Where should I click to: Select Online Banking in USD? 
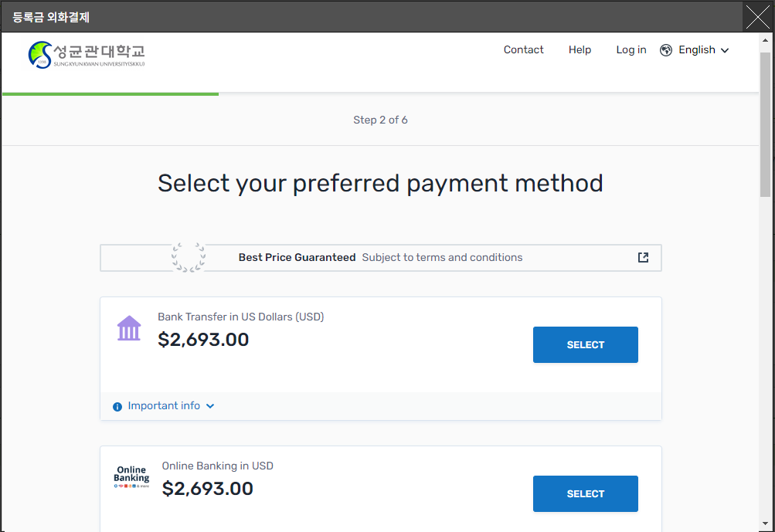tap(585, 494)
